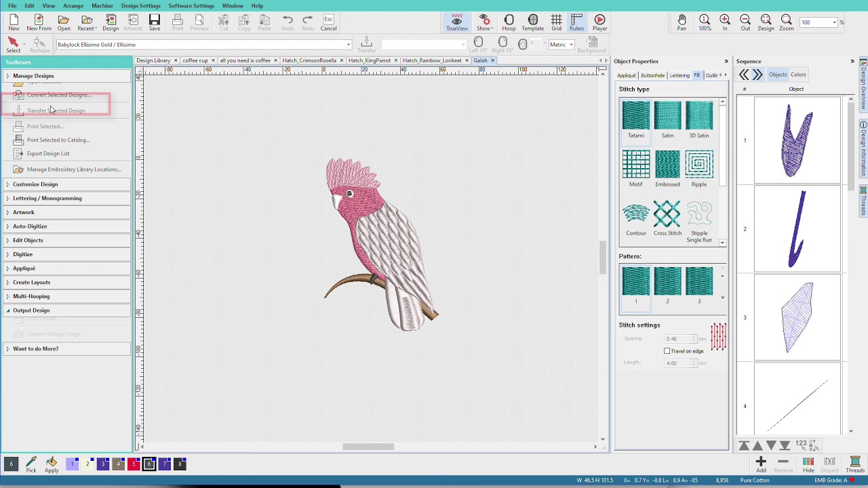Choose Tatami stitch type
The height and width of the screenshot is (488, 868).
(x=636, y=120)
